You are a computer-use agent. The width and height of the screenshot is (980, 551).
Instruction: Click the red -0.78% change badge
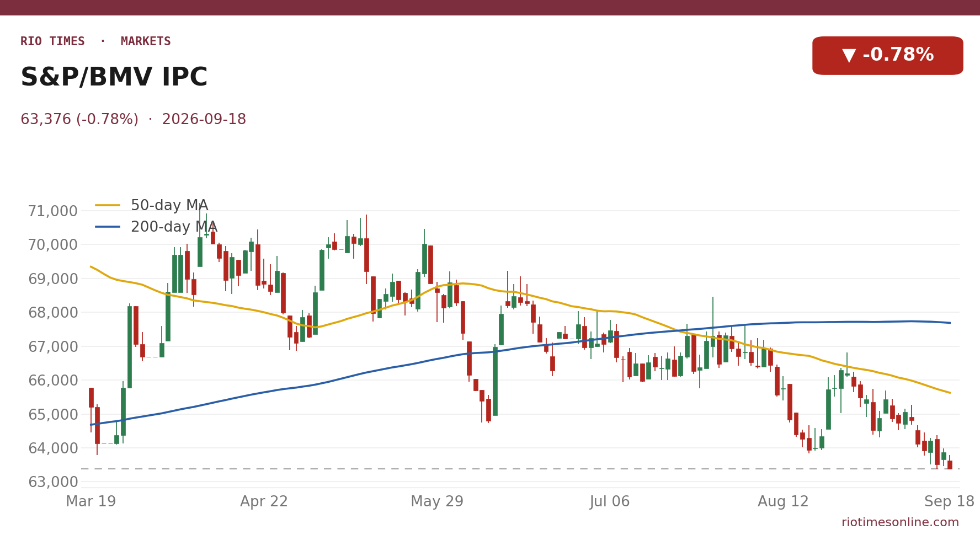click(x=887, y=56)
